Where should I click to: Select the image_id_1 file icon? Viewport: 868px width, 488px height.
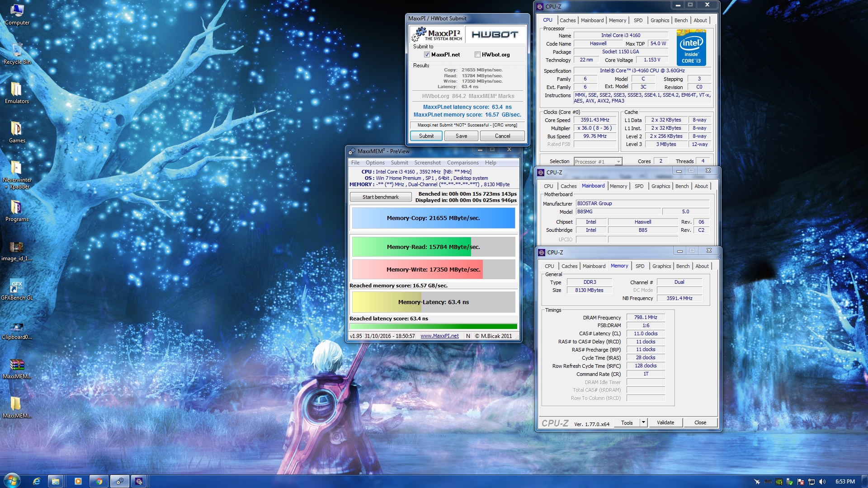(17, 250)
